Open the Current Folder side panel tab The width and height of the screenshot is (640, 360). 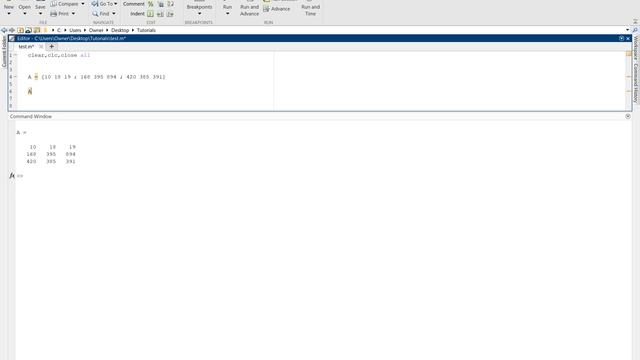pyautogui.click(x=4, y=51)
